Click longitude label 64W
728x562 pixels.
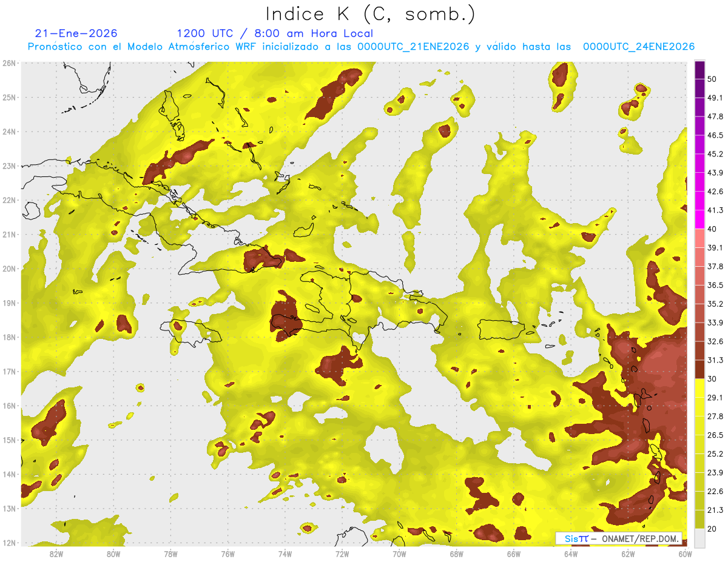click(x=571, y=554)
